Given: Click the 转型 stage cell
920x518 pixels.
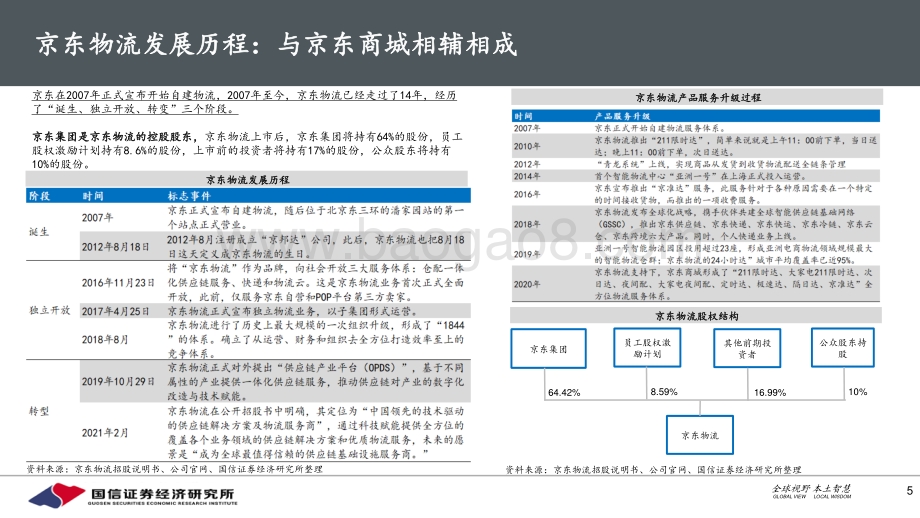Looking at the screenshot, I should click(39, 411).
